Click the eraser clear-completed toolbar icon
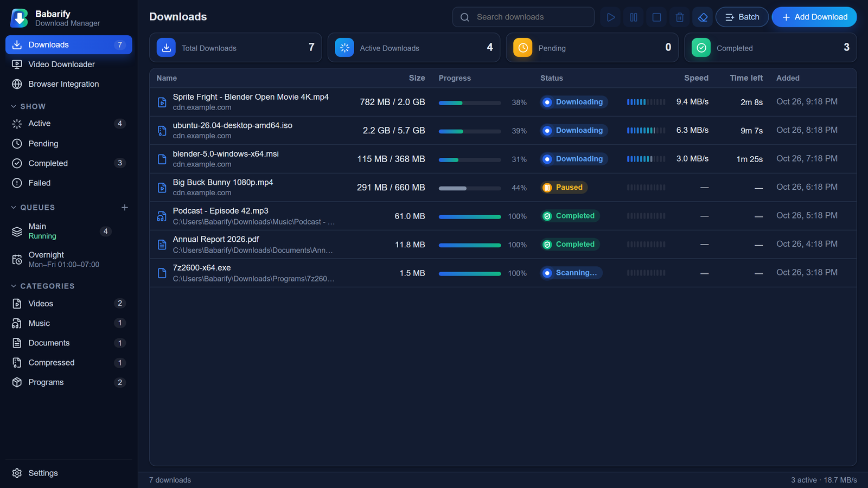868x488 pixels. [703, 17]
